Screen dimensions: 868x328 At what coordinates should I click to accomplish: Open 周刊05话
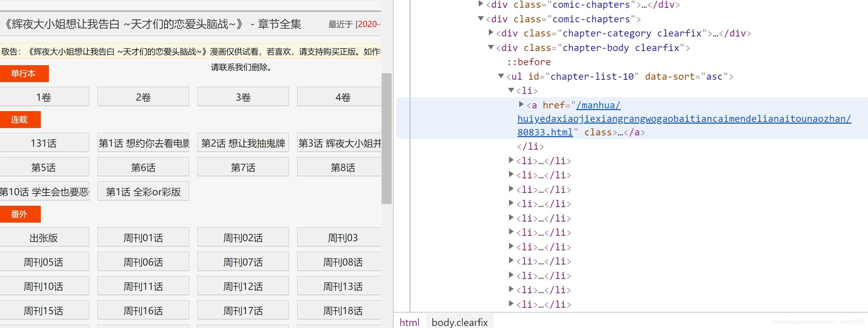point(44,262)
